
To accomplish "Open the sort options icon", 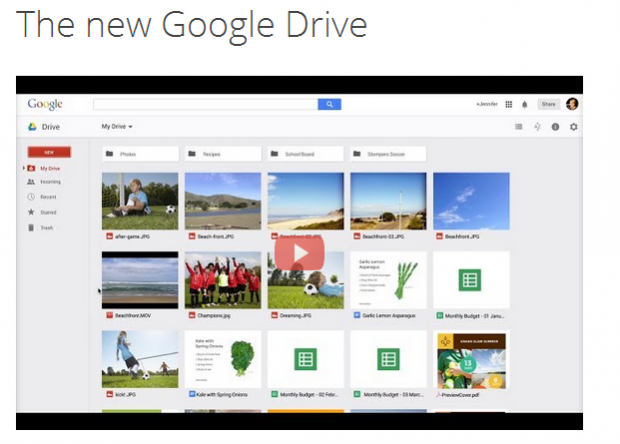I will point(537,127).
